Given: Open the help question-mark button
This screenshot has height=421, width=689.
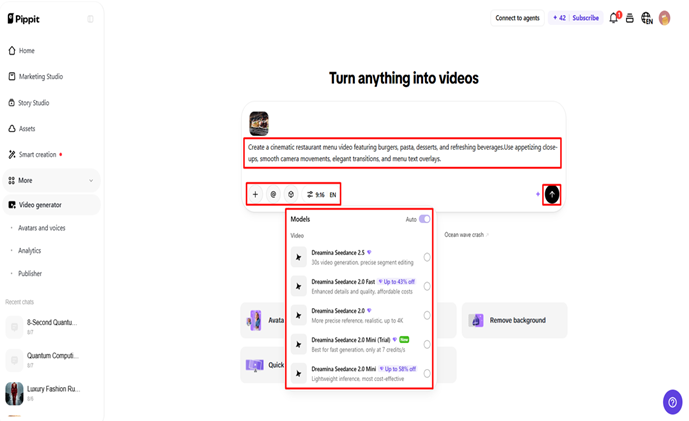Looking at the screenshot, I should 672,402.
